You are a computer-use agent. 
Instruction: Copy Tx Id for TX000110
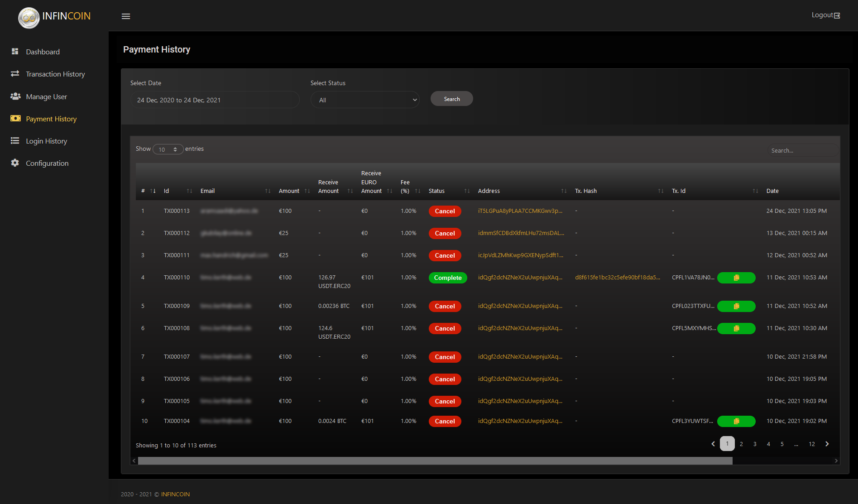736,278
